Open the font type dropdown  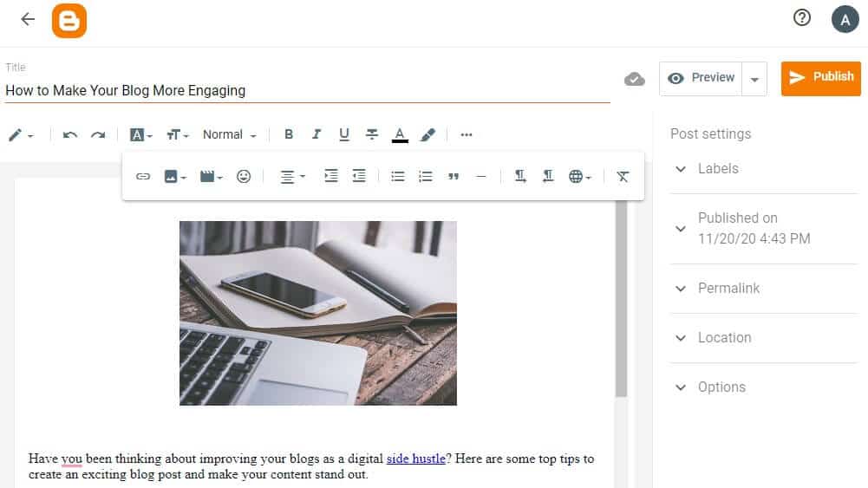[140, 135]
